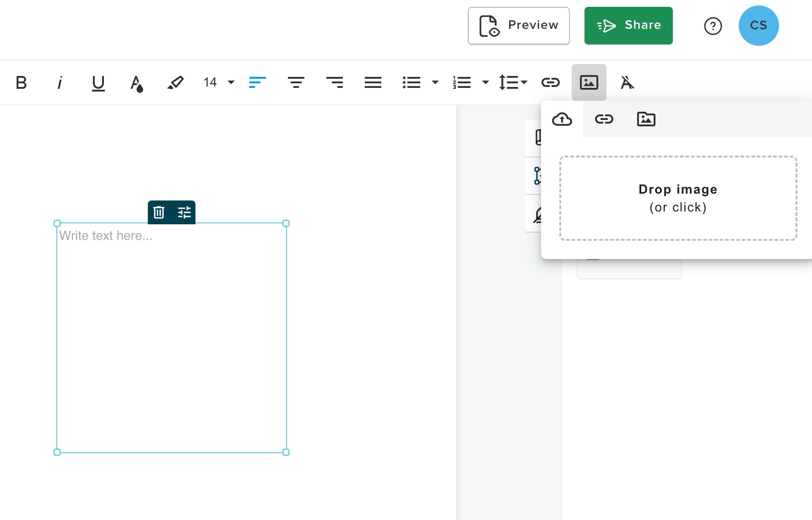Open the highlight color tool
812x520 pixels.
tap(175, 83)
